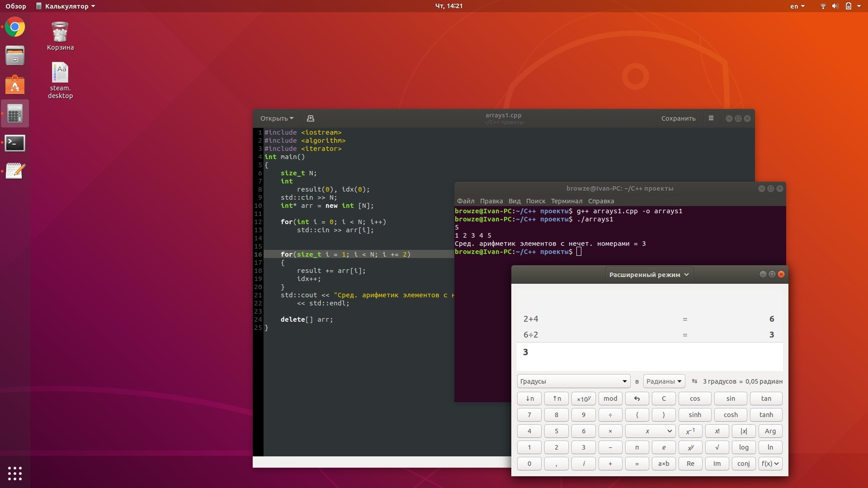
Task: Click the Ubuntu Software dock icon
Action: coord(15,85)
